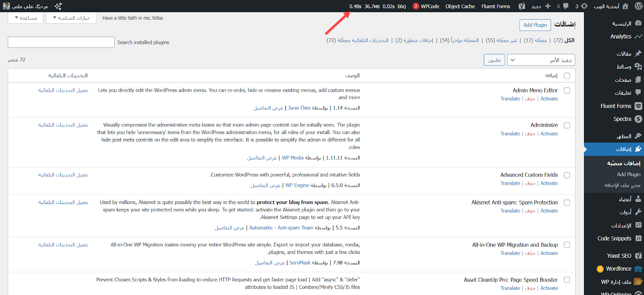Tick the Adminimize plugin checkbox

[567, 125]
